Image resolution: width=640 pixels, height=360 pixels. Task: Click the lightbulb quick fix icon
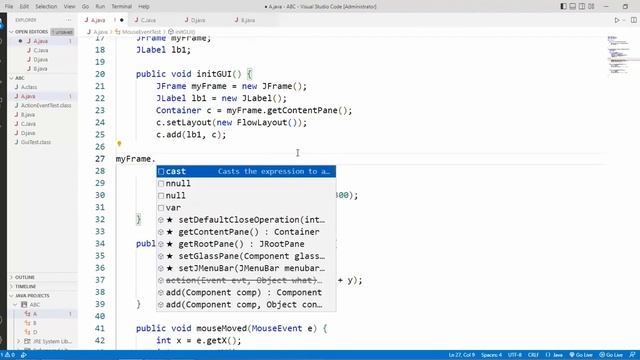(119, 144)
